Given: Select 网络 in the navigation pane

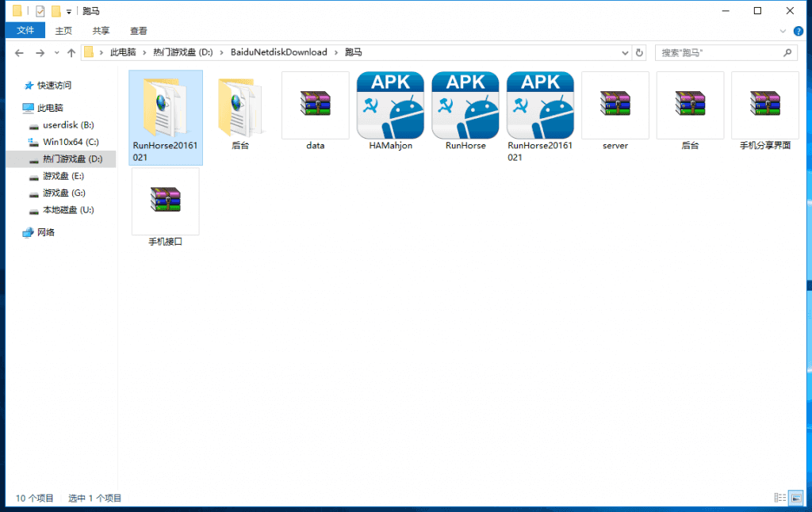Looking at the screenshot, I should point(45,232).
